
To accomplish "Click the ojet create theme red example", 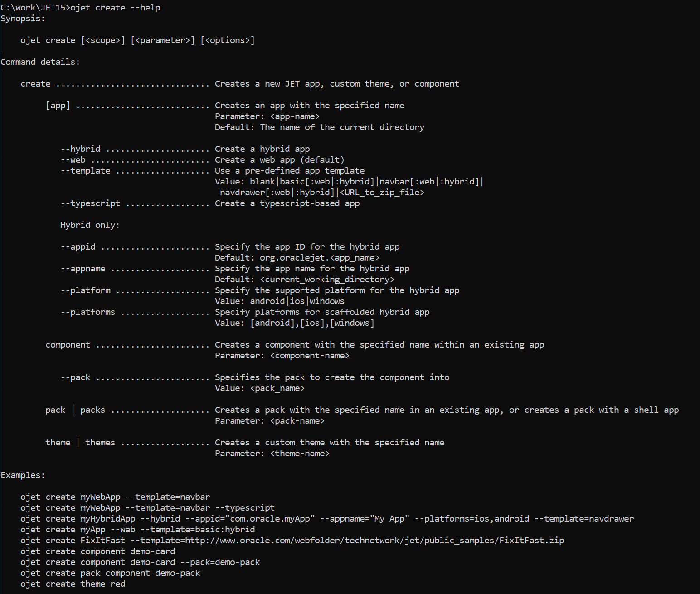I will point(73,584).
